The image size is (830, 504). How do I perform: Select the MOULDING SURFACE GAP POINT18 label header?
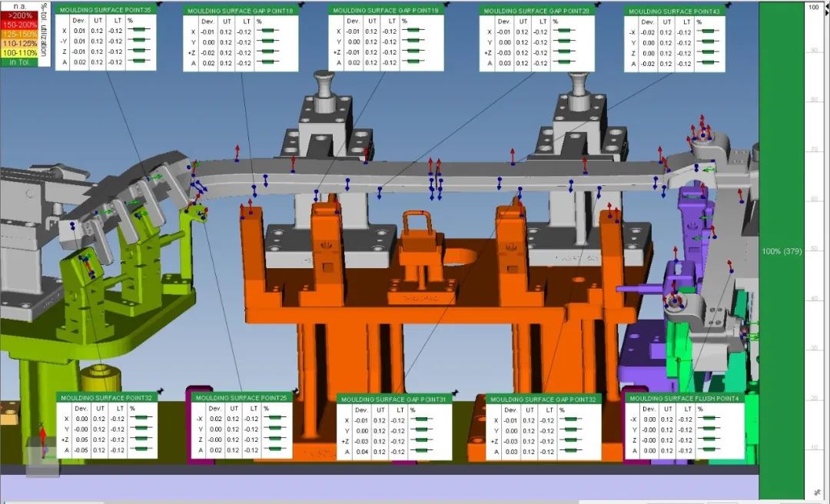pyautogui.click(x=241, y=11)
